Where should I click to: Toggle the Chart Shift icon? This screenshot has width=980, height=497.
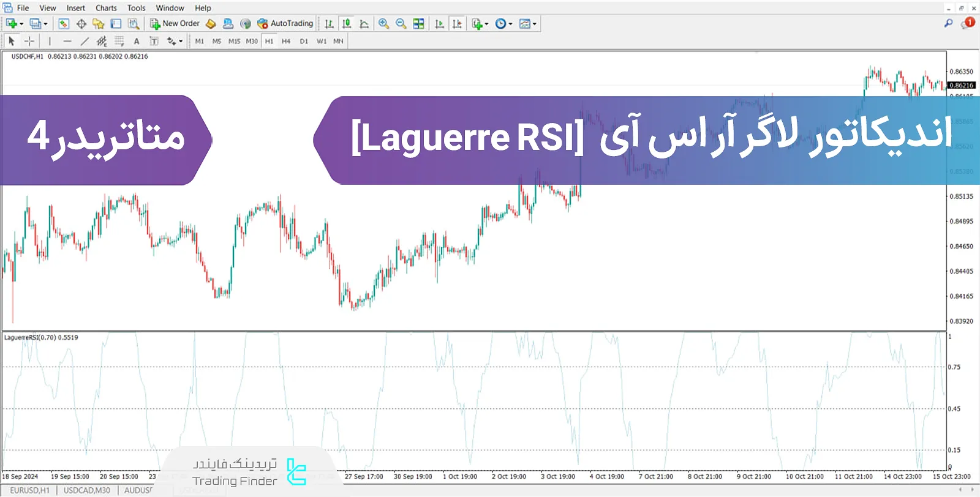pos(457,24)
